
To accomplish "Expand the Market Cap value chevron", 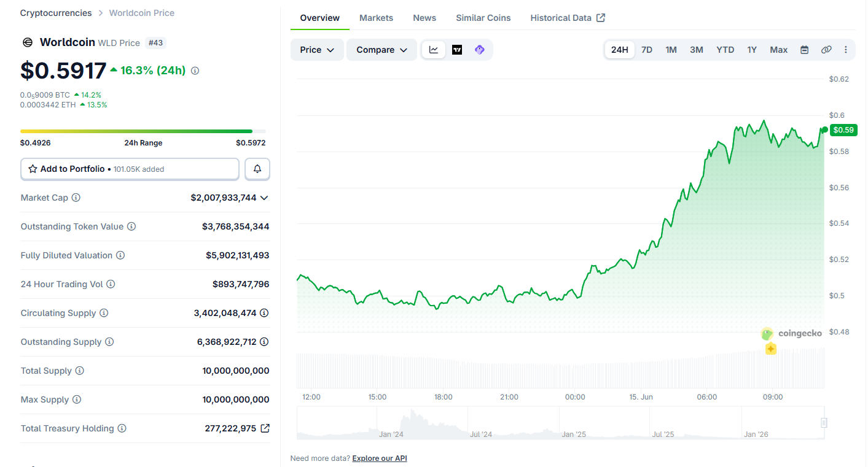I will (x=264, y=198).
